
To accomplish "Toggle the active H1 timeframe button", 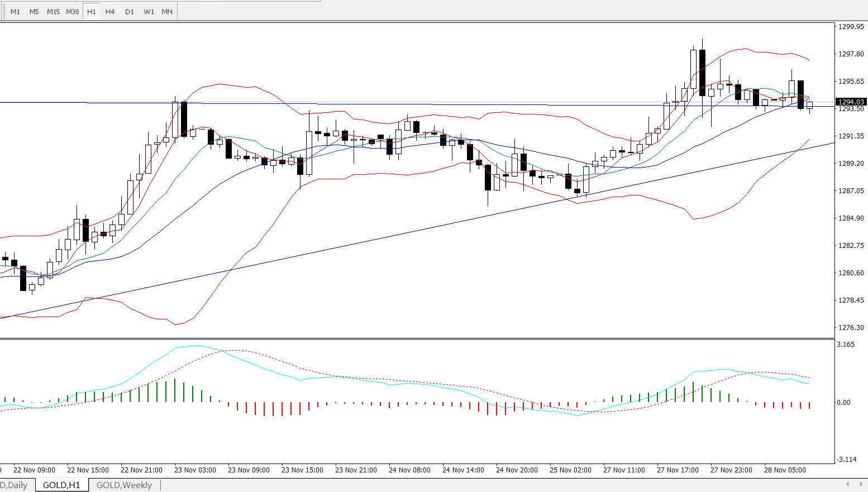I will click(92, 12).
